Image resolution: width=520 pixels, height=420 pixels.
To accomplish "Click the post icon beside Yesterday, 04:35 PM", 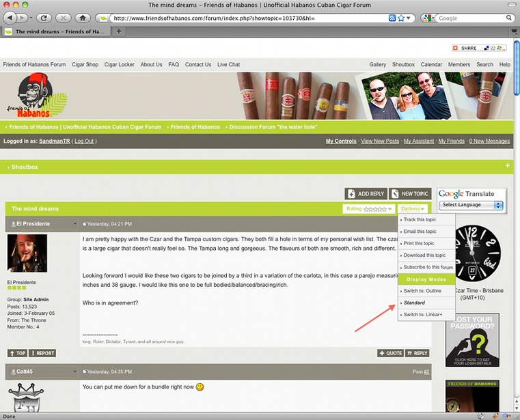I will coord(84,372).
